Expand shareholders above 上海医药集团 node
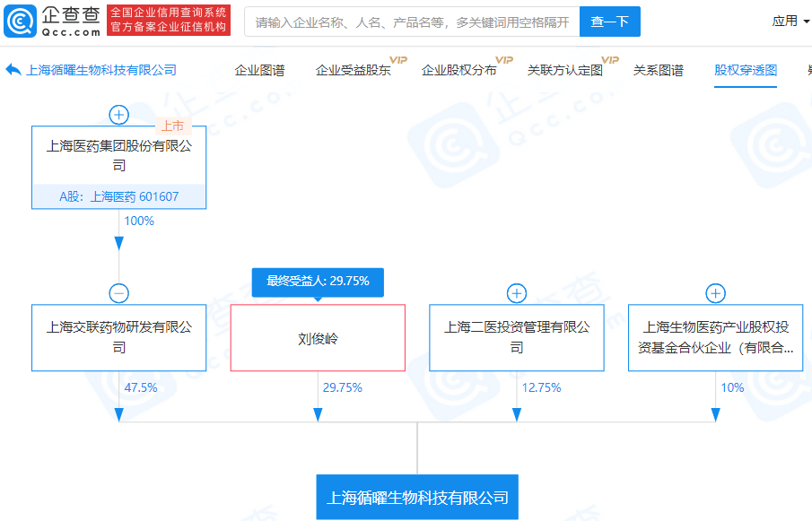The image size is (812, 521). (119, 115)
